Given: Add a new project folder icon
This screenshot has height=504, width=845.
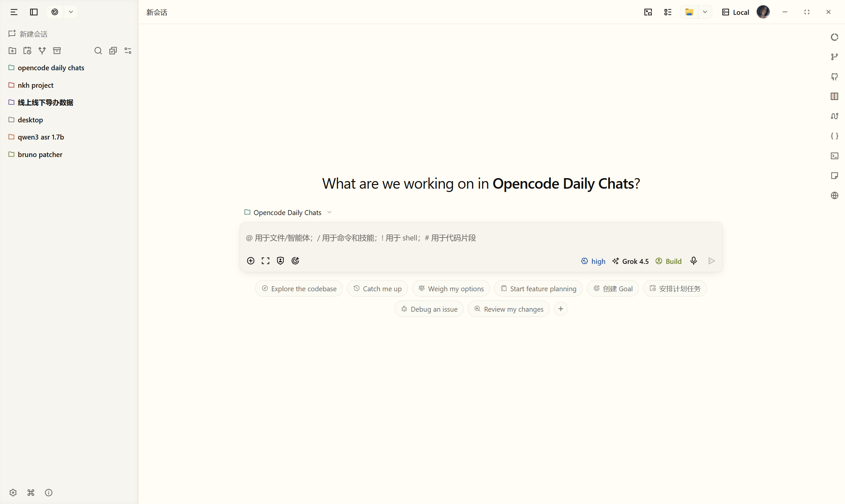Looking at the screenshot, I should (x=12, y=50).
